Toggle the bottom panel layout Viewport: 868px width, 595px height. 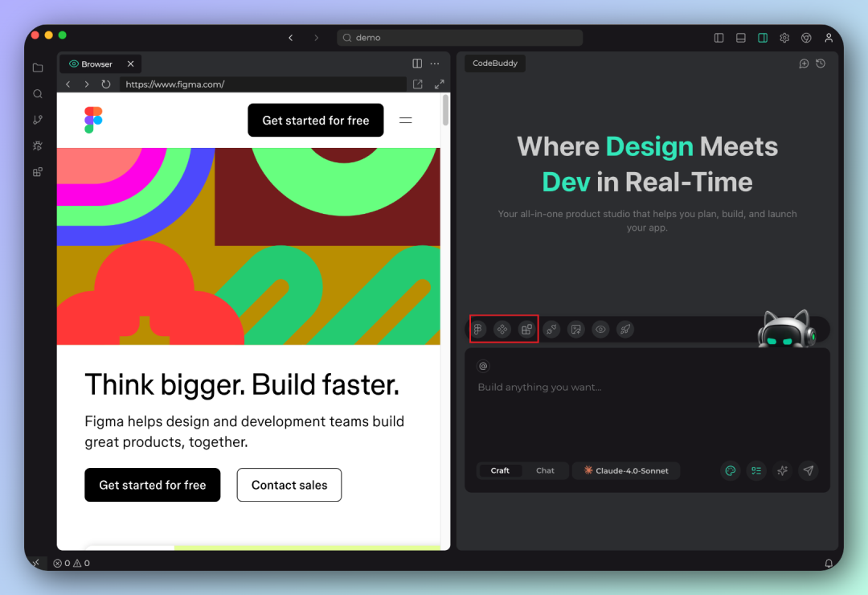(741, 38)
